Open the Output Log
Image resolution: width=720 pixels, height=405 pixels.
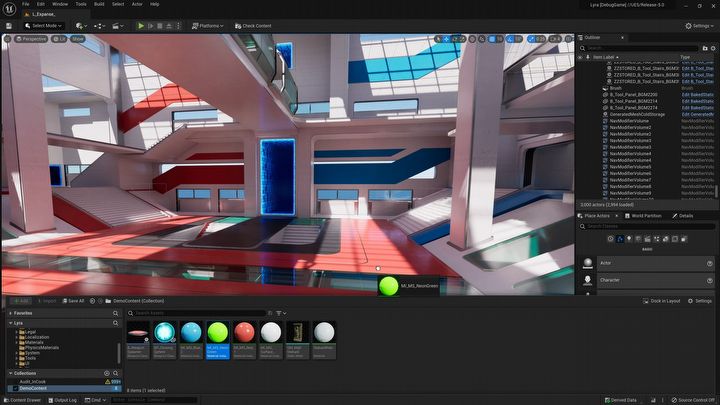pos(69,400)
